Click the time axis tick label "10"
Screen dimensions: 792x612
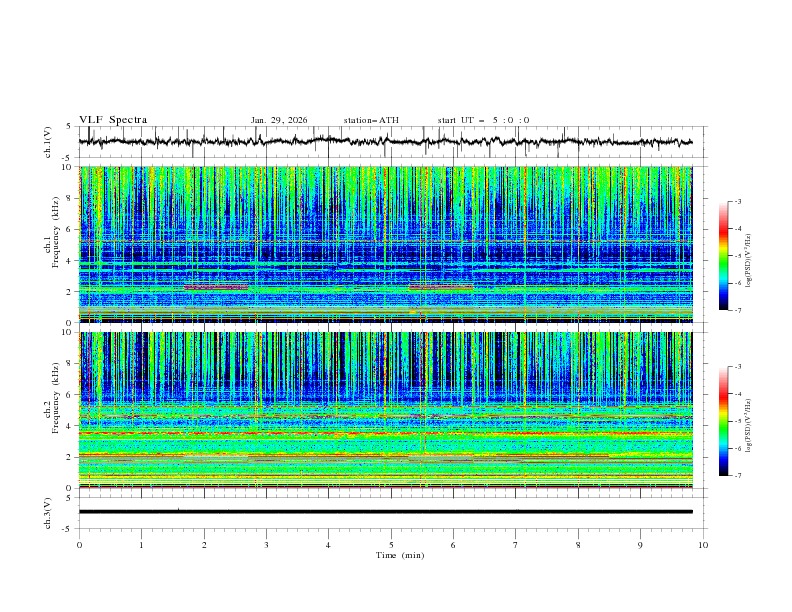703,545
